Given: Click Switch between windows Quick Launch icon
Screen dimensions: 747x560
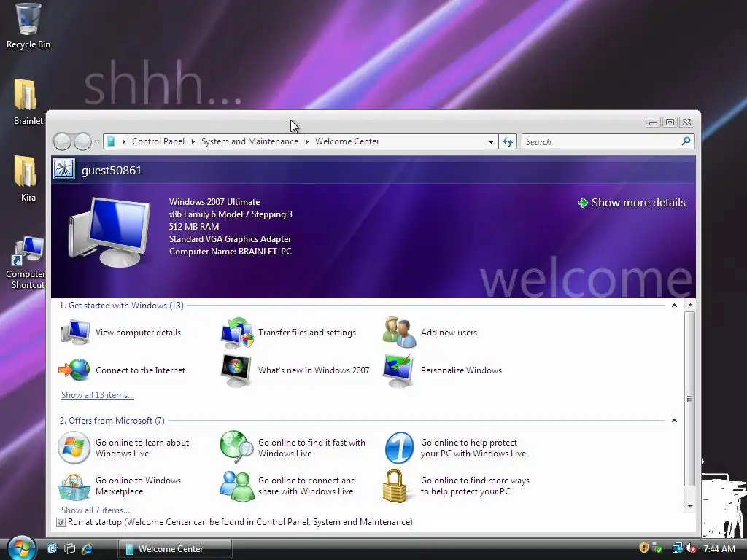Looking at the screenshot, I should point(69,549).
